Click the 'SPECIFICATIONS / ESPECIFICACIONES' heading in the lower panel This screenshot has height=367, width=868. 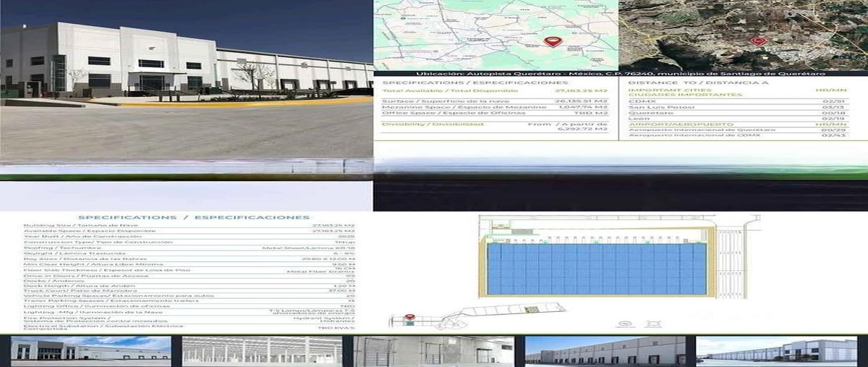[x=194, y=217]
